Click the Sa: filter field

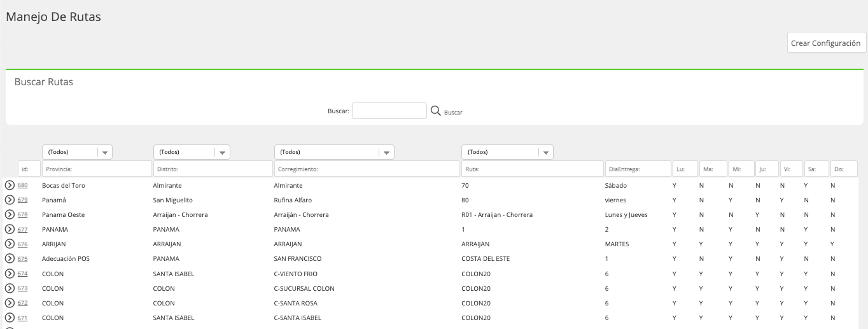[816, 169]
